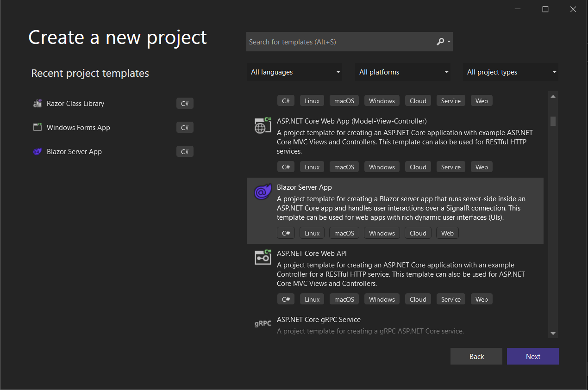588x390 pixels.
Task: Click the search magnifier icon
Action: (x=440, y=42)
